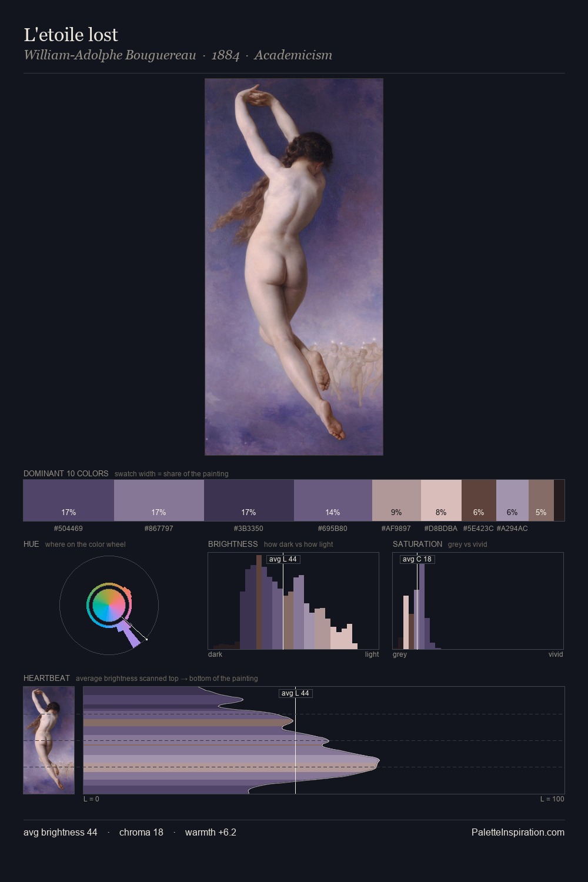Select the thin near-black final swatch
The image size is (588, 882).
(x=559, y=500)
